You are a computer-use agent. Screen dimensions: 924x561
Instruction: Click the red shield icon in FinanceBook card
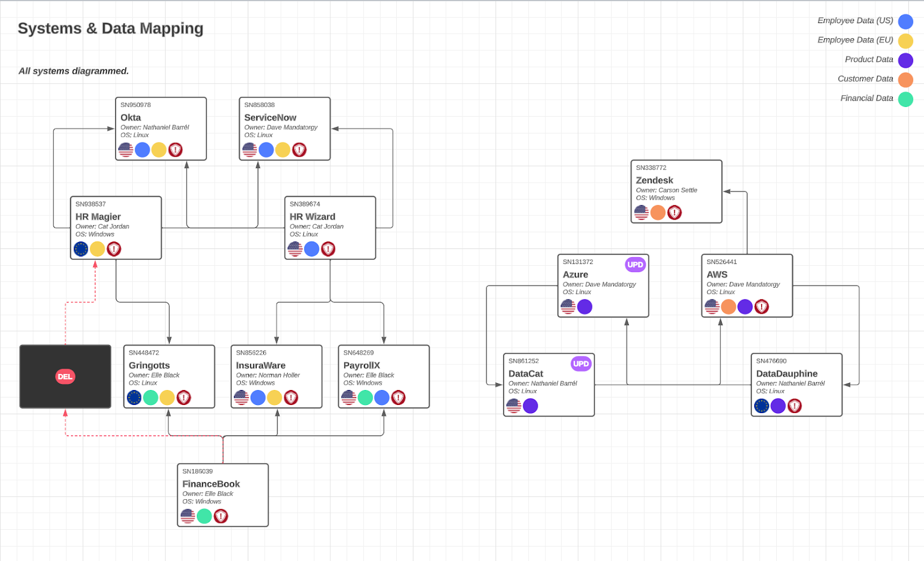221,516
